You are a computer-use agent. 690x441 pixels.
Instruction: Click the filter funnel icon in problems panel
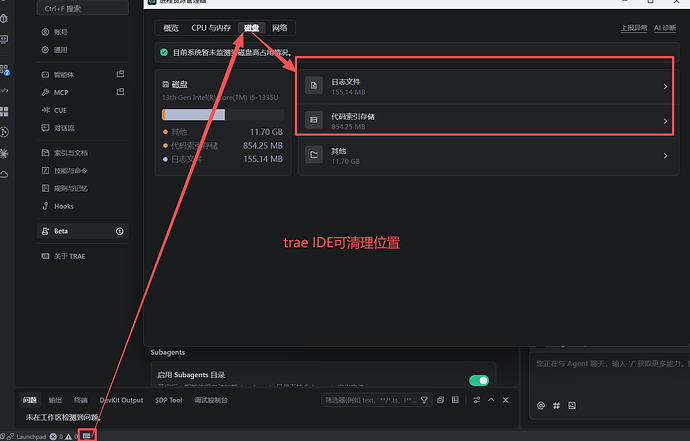tap(424, 400)
